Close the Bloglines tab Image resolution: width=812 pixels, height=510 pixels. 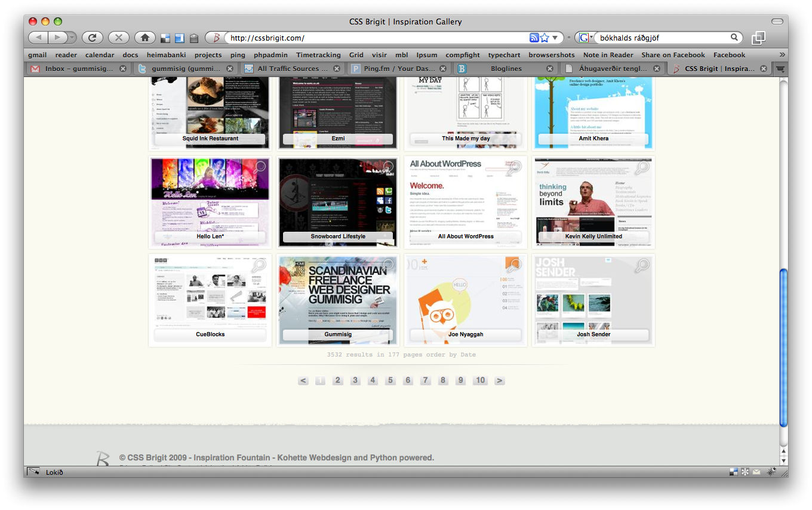point(550,69)
